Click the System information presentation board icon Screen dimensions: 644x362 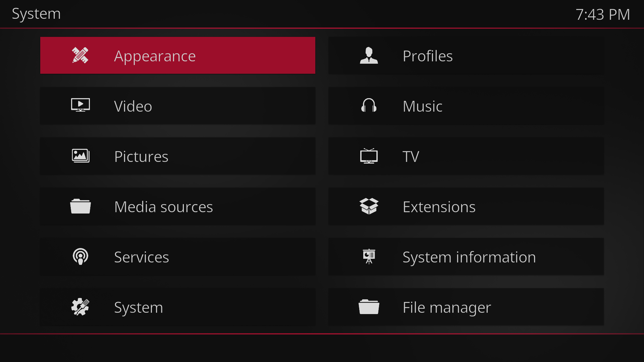369,256
